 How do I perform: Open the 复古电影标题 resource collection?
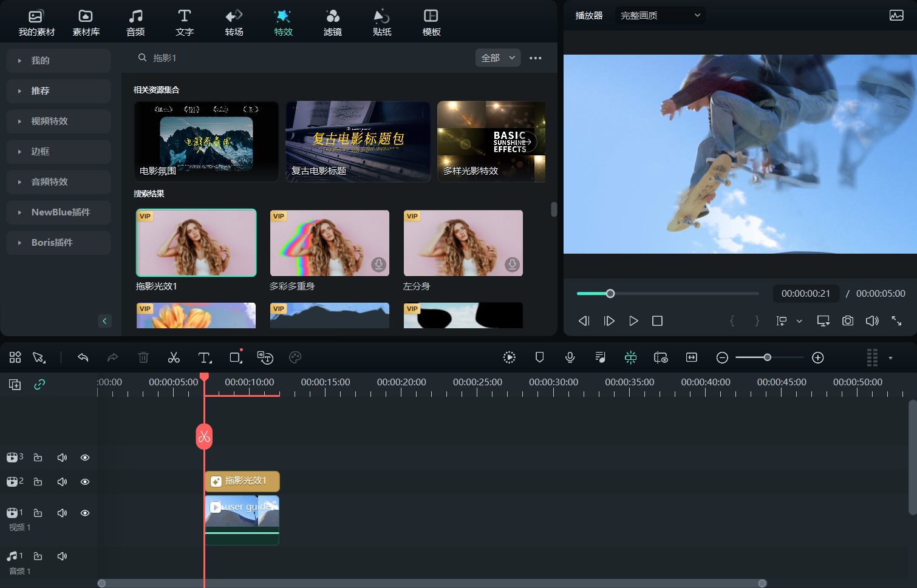tap(358, 141)
